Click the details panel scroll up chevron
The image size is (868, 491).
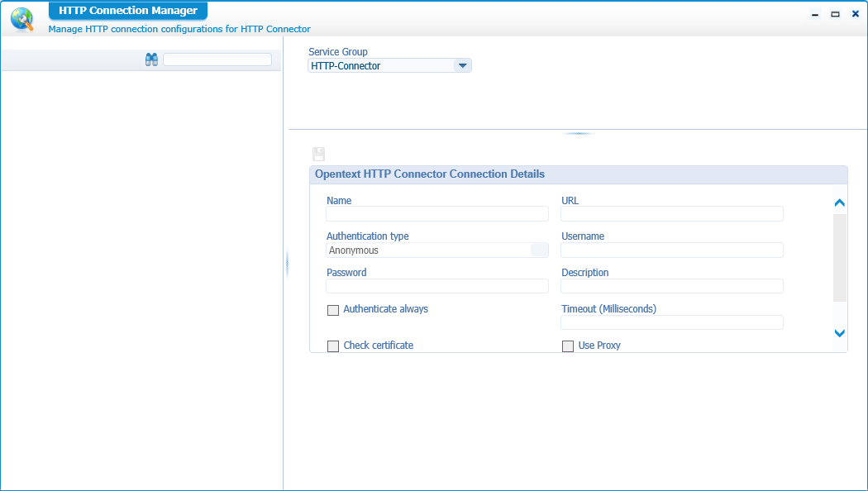tap(840, 203)
